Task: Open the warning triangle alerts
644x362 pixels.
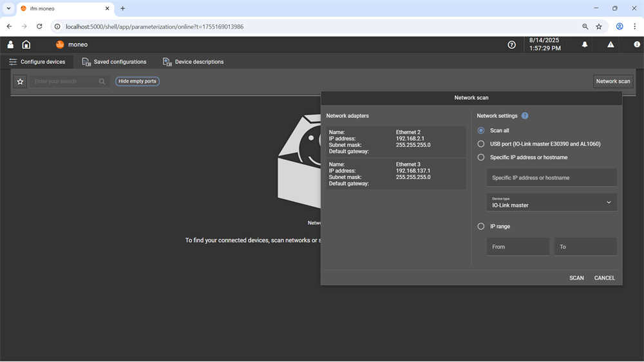Action: (x=611, y=44)
